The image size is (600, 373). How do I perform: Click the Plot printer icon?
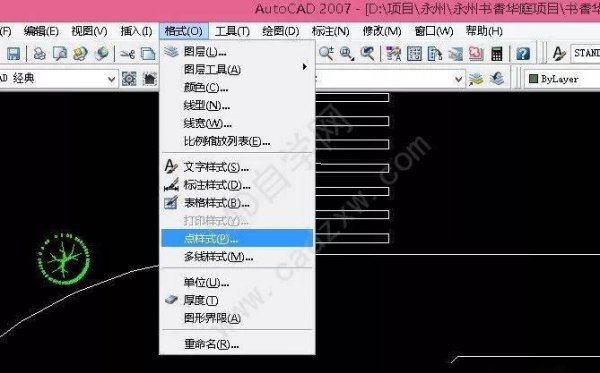[39, 54]
